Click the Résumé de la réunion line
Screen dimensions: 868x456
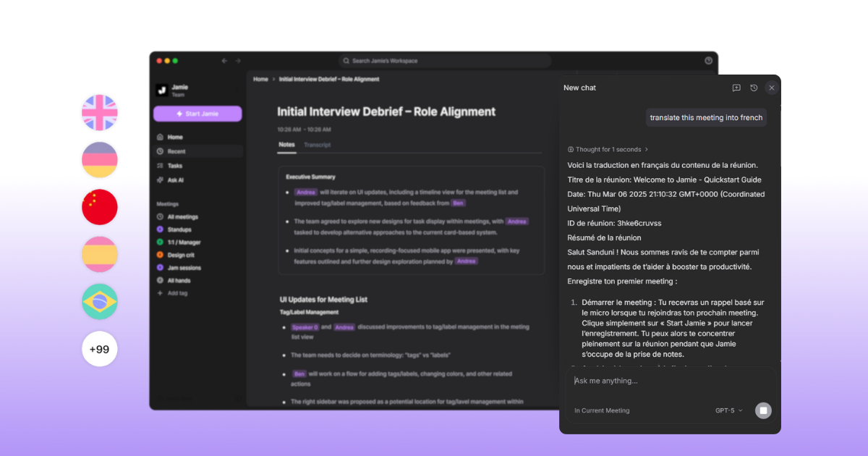(604, 237)
